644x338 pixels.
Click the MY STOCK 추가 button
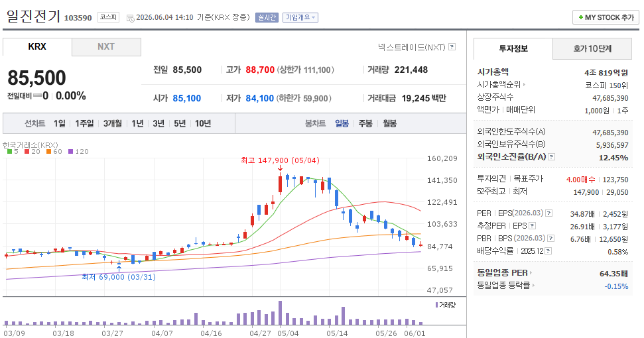click(x=606, y=18)
